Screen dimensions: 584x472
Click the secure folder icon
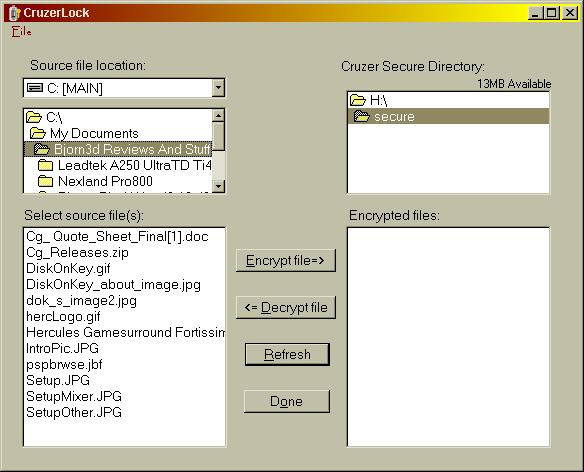pyautogui.click(x=362, y=116)
